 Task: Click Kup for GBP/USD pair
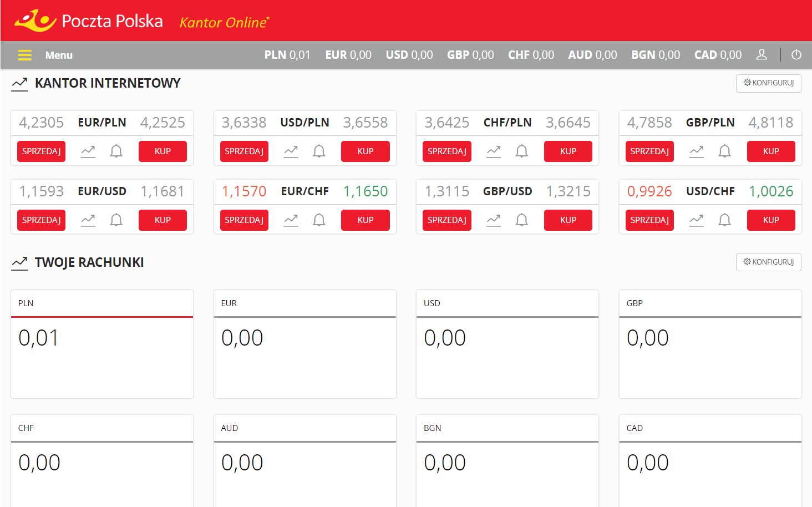(x=568, y=220)
